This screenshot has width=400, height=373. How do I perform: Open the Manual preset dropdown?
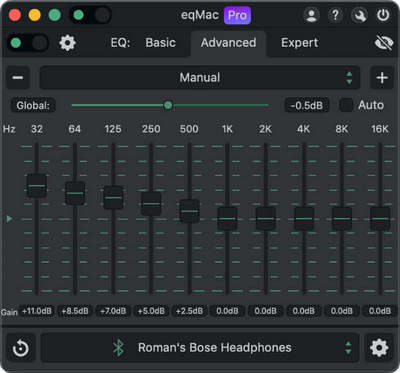click(200, 78)
